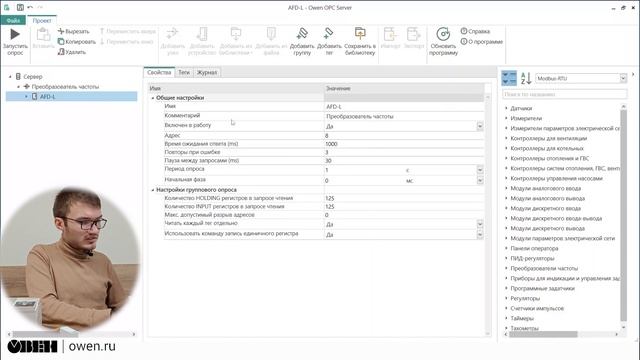The width and height of the screenshot is (640, 360).
Task: Open Справка help
Action: pyautogui.click(x=475, y=31)
